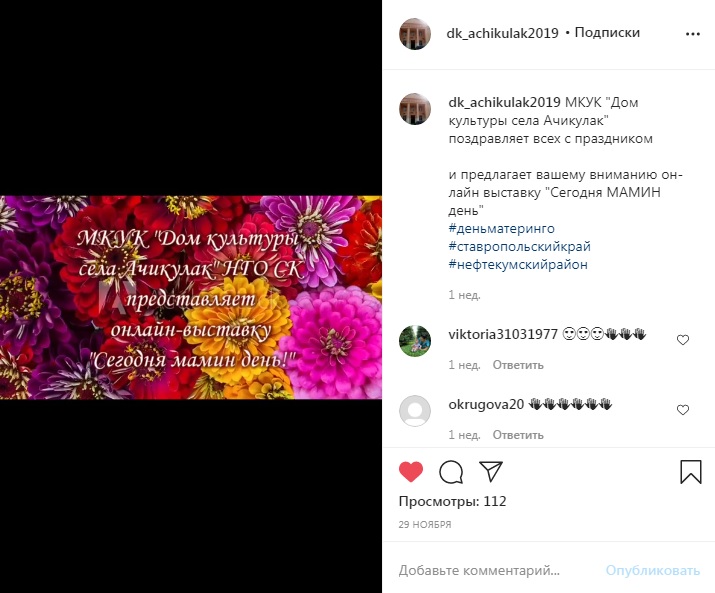
Task: Open hashtag #ставропольскийкрай
Action: click(x=519, y=246)
